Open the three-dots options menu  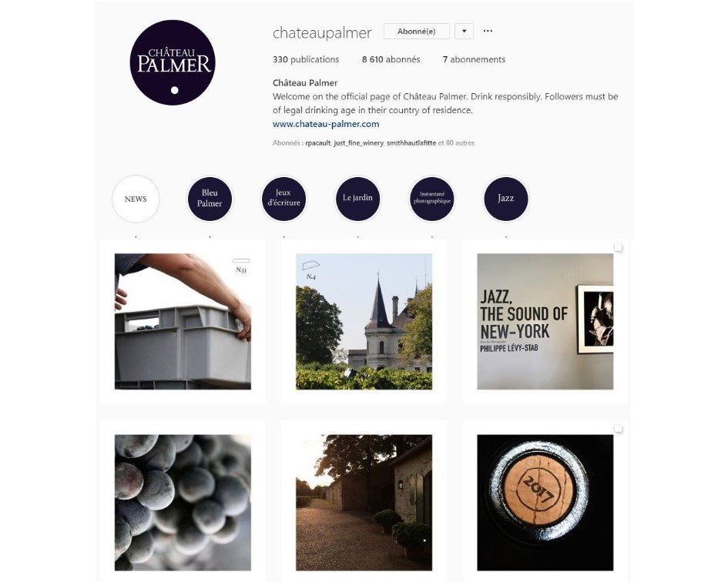point(488,31)
